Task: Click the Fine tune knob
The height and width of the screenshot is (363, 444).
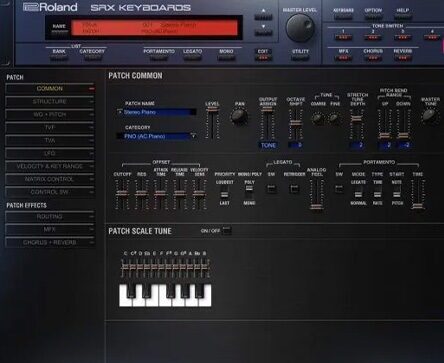Action: click(x=334, y=118)
